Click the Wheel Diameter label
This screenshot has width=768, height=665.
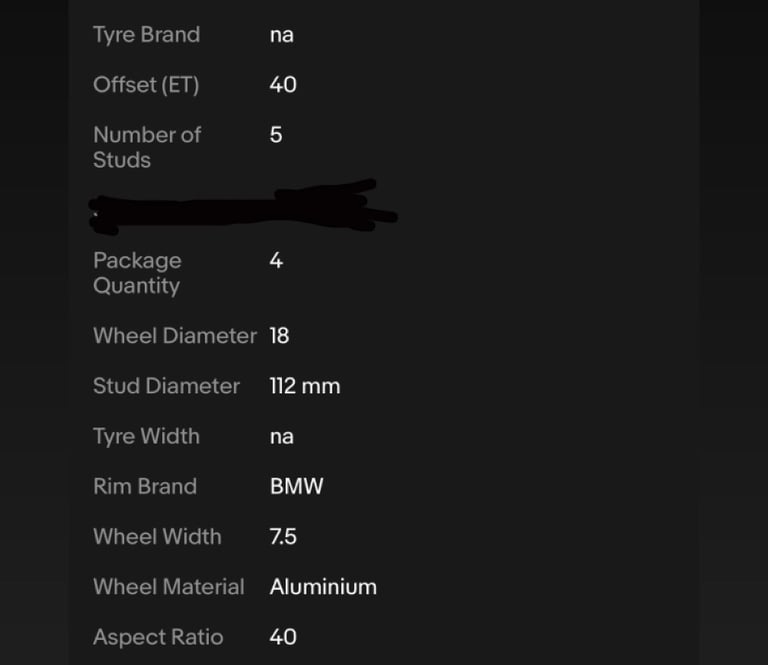click(174, 336)
